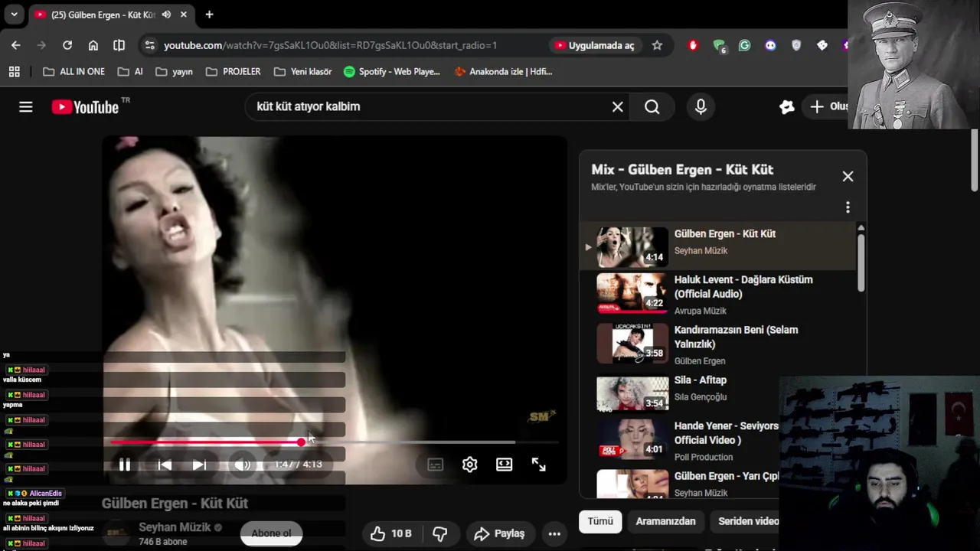
Task: Open yayın bookmark folder
Action: 175,72
